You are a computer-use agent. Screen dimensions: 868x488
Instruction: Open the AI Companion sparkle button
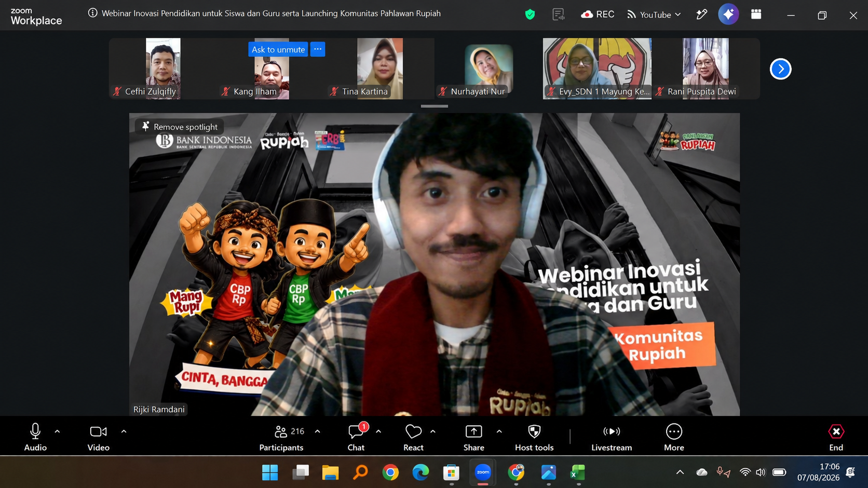point(728,15)
